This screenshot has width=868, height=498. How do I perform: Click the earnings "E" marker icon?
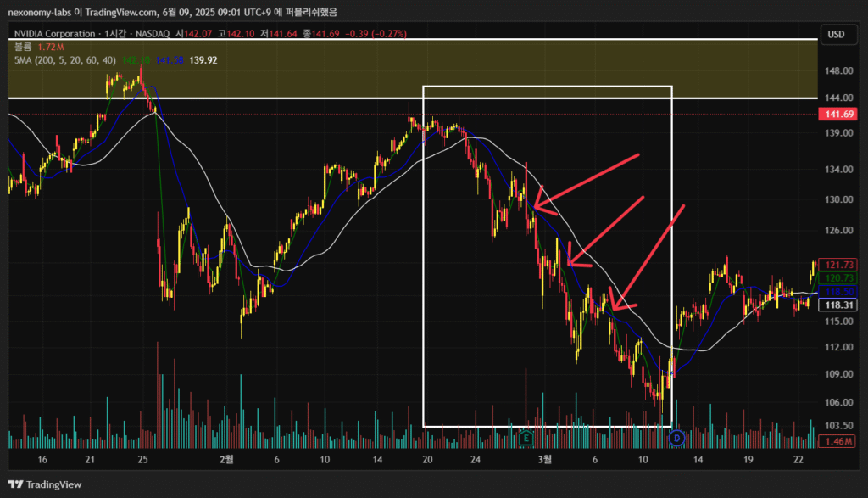click(526, 438)
